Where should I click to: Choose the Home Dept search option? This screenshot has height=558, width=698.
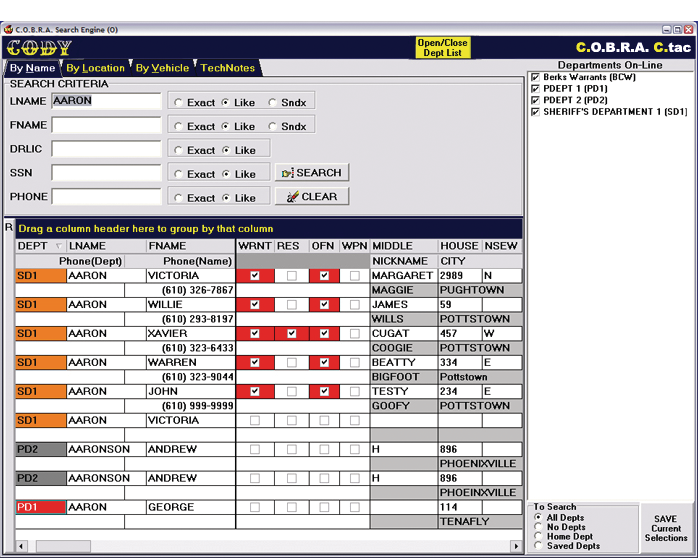pyautogui.click(x=539, y=537)
